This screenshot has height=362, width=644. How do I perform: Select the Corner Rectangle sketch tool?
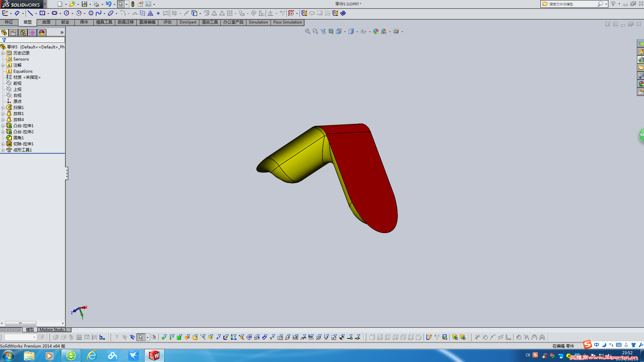point(42,13)
